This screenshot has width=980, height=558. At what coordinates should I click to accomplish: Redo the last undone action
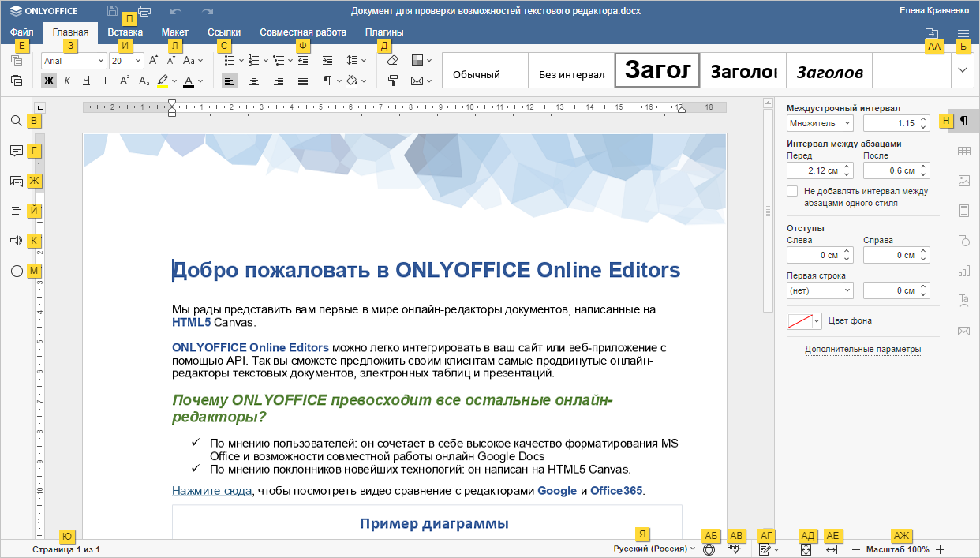point(208,11)
